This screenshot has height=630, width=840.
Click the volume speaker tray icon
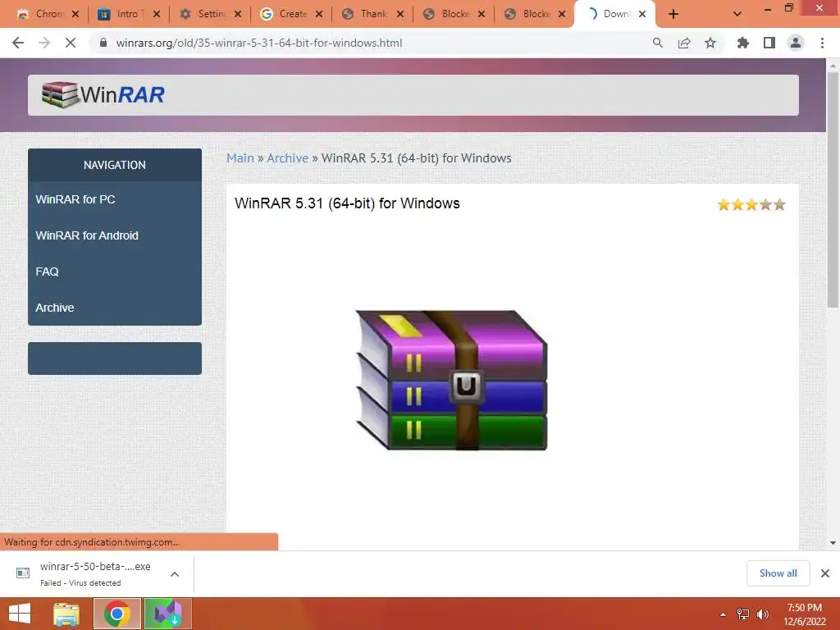tap(762, 614)
